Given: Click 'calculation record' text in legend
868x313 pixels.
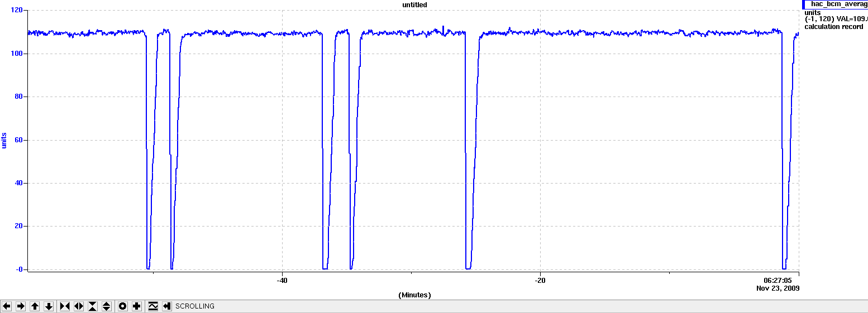Looking at the screenshot, I should point(833,27).
